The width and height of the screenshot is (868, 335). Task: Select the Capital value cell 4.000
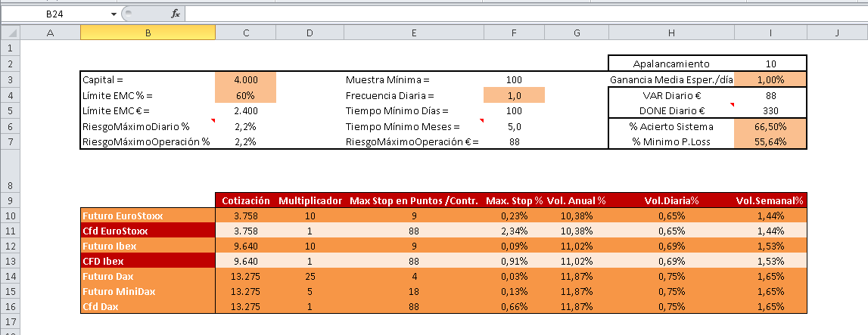[246, 79]
